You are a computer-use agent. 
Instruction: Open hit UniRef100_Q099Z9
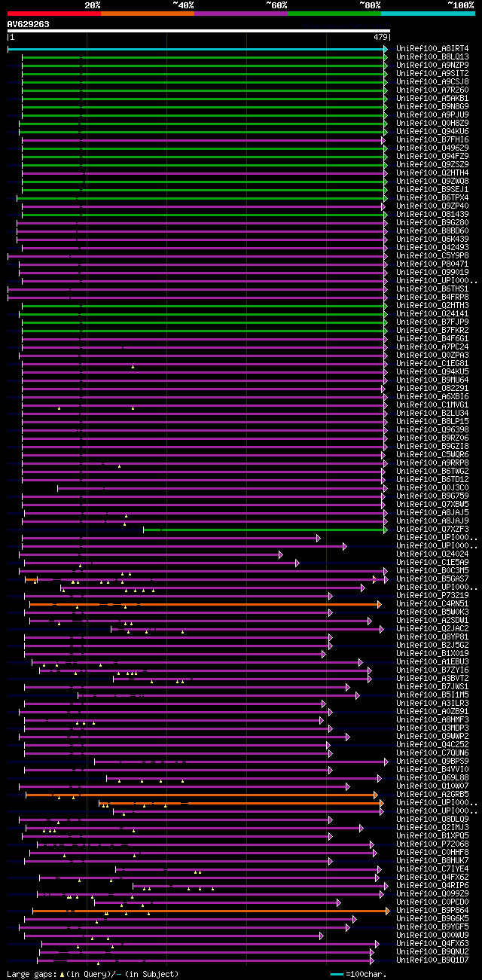coord(432,893)
